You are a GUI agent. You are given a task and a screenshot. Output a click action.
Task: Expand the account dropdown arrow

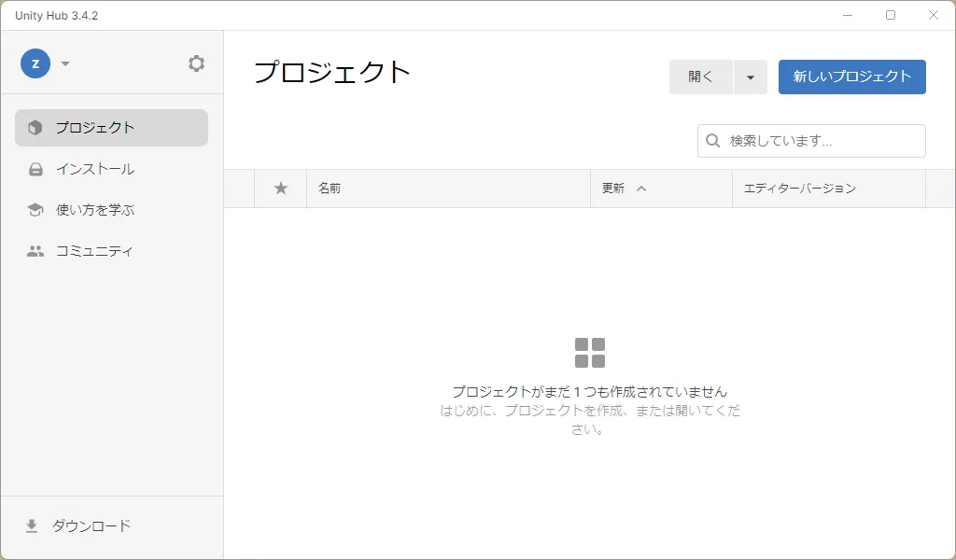65,63
